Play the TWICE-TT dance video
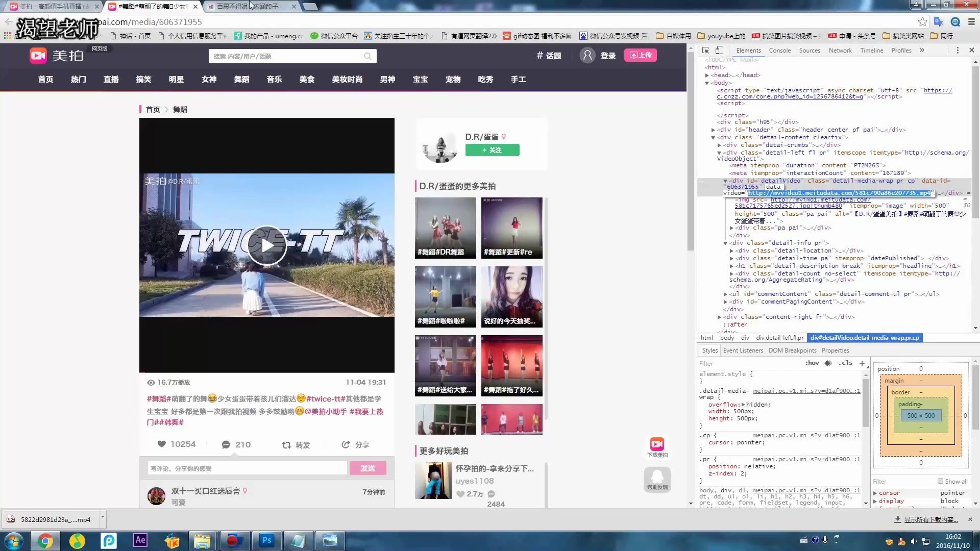The width and height of the screenshot is (980, 551). (267, 245)
